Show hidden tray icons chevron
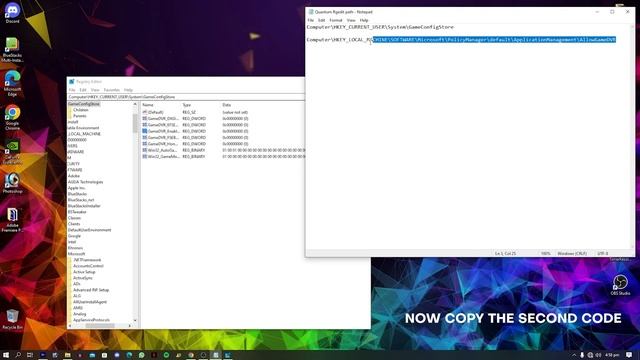Viewport: 640px width, 360px height. pyautogui.click(x=573, y=355)
